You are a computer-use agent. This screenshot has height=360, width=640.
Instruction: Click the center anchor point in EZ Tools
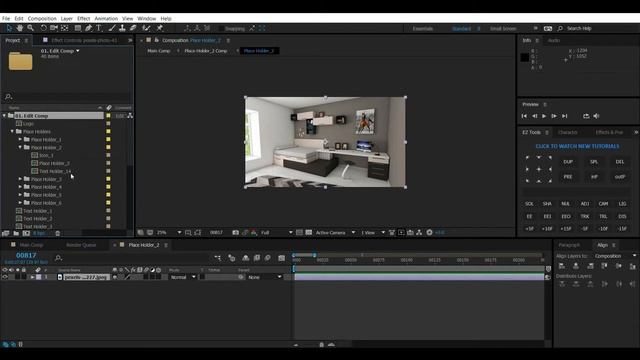pyautogui.click(x=539, y=169)
